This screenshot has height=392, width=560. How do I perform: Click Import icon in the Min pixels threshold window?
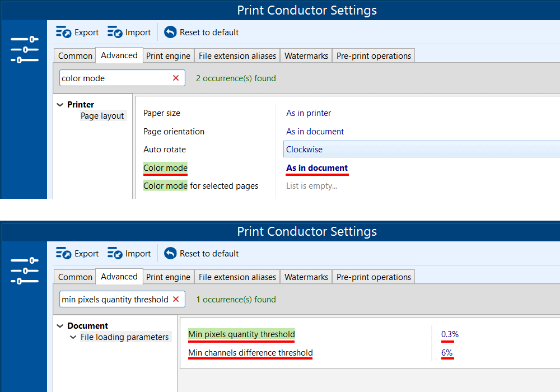pos(115,254)
